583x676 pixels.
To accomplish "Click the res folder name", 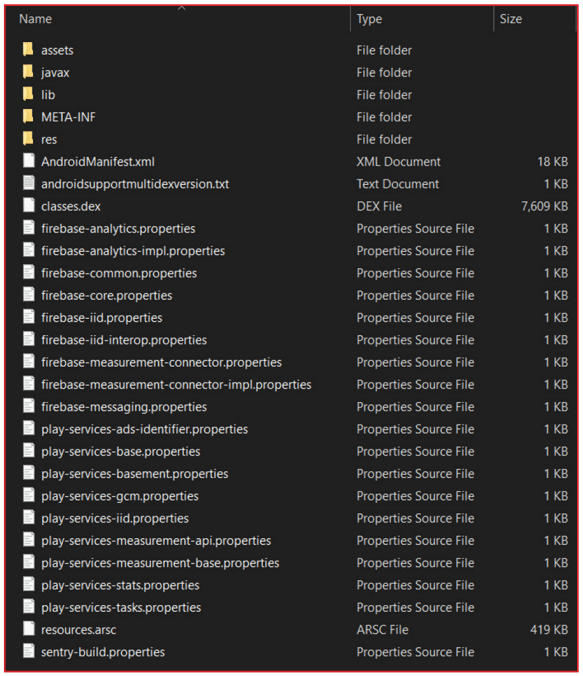I will [x=49, y=140].
